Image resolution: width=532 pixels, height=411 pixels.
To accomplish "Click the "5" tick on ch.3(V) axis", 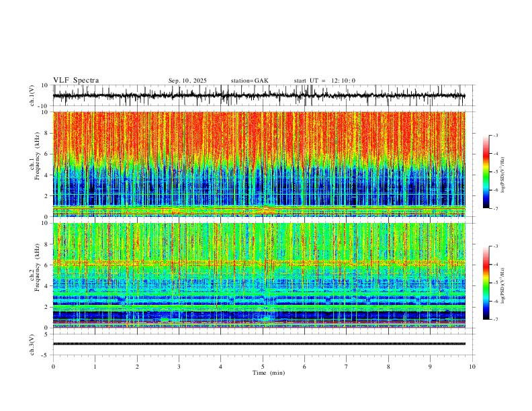I will 47,334.
